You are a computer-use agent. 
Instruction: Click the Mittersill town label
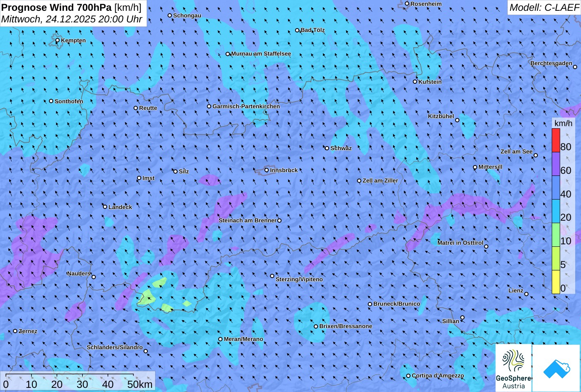coord(491,167)
